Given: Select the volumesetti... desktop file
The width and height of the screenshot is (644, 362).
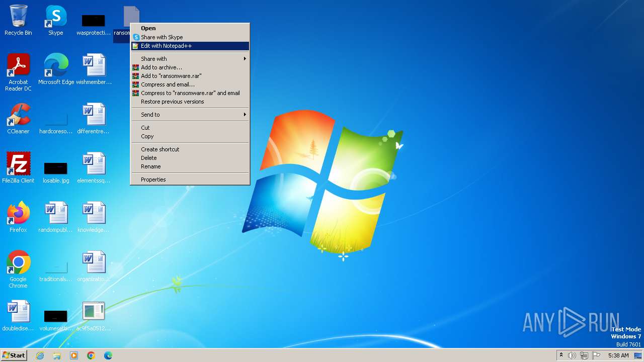Looking at the screenshot, I should 56,320.
